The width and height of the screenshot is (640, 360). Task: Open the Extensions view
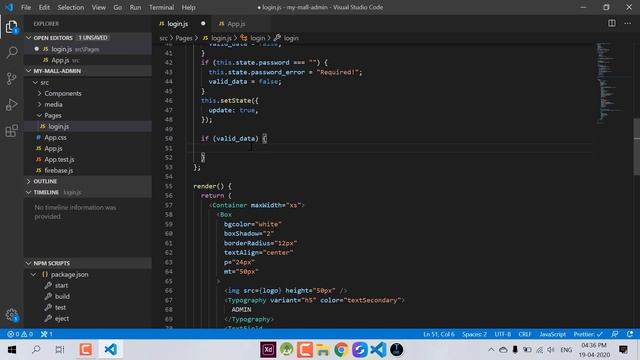11,131
